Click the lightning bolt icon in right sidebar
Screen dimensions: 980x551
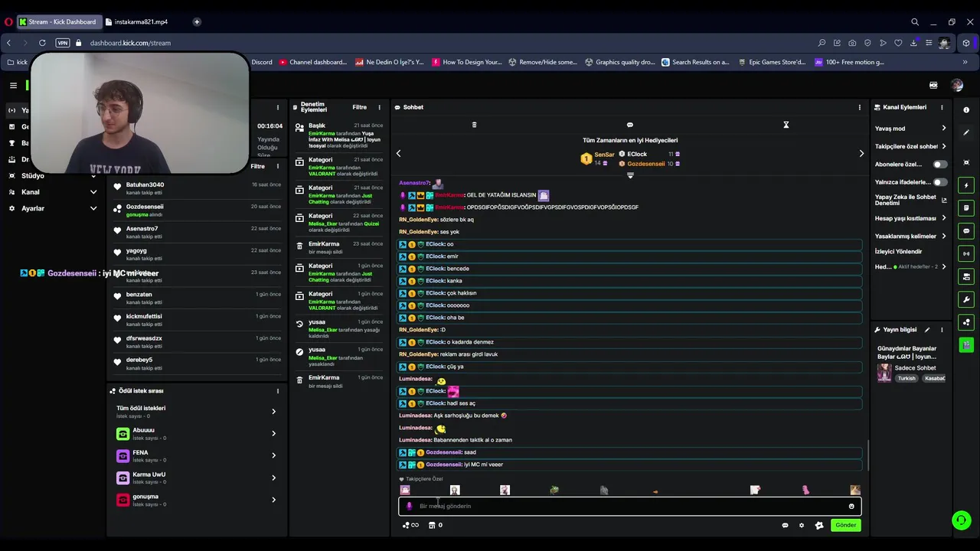[x=966, y=185]
